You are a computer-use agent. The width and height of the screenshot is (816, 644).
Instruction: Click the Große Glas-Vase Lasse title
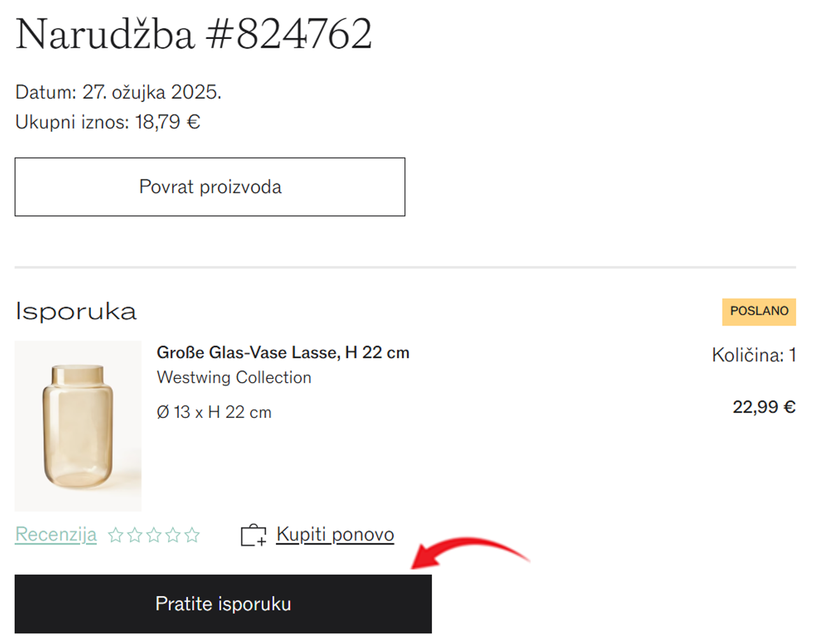[283, 352]
